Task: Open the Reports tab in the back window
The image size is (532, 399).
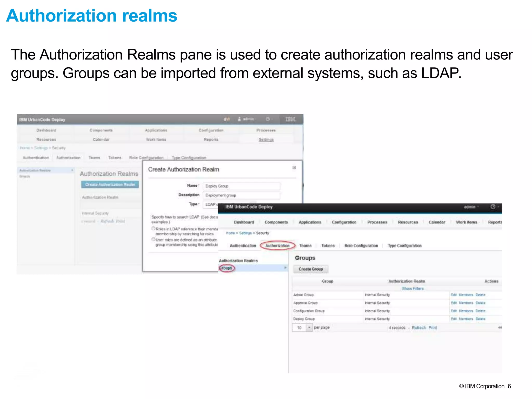Action: [211, 139]
